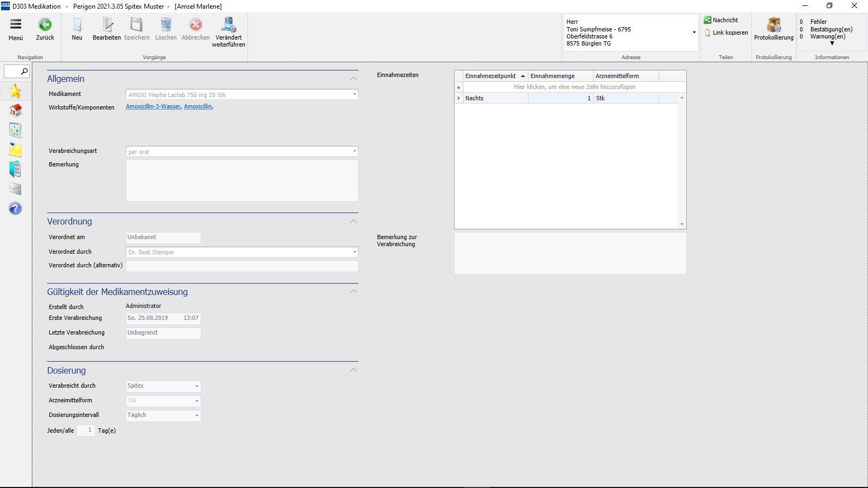
Task: Sort by Einnahmezeitpunkt column header
Action: click(x=491, y=76)
